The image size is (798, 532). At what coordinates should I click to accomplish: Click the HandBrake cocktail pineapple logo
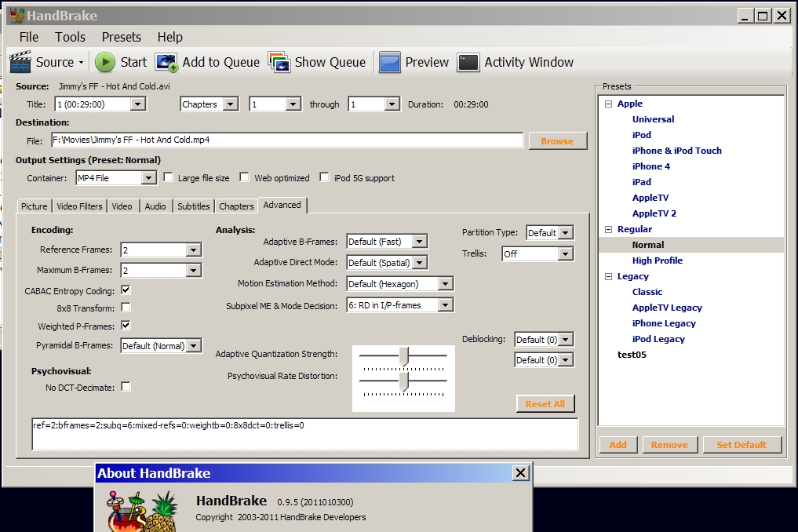[x=142, y=511]
